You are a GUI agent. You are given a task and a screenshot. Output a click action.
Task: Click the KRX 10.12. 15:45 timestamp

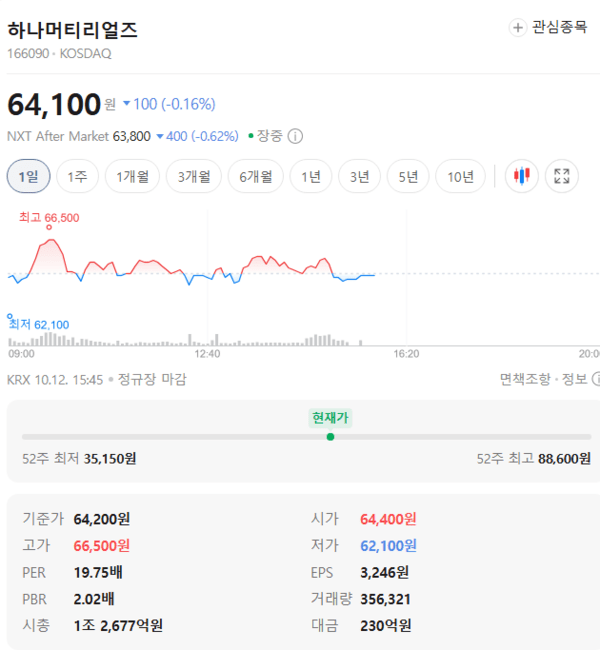[x=55, y=379]
